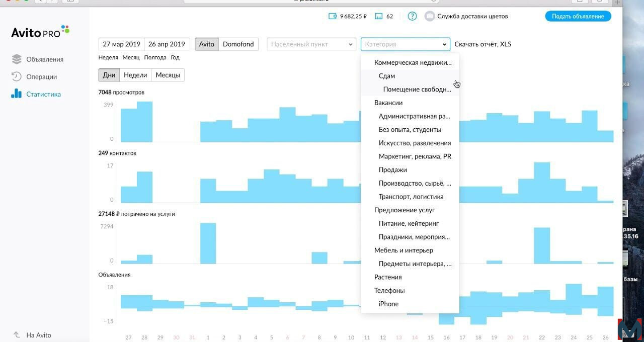The height and width of the screenshot is (342, 644).
Task: Click the end date field 26 апр 2019
Action: pyautogui.click(x=167, y=44)
